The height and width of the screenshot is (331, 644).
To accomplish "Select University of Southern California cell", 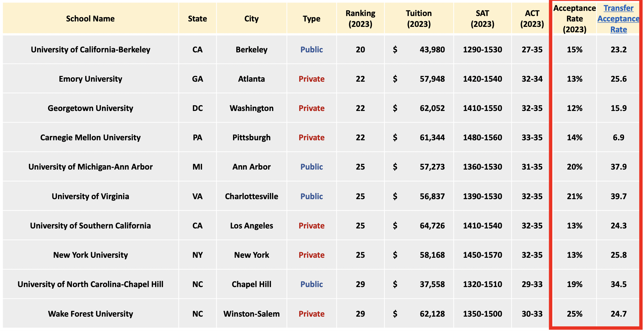I will click(90, 226).
